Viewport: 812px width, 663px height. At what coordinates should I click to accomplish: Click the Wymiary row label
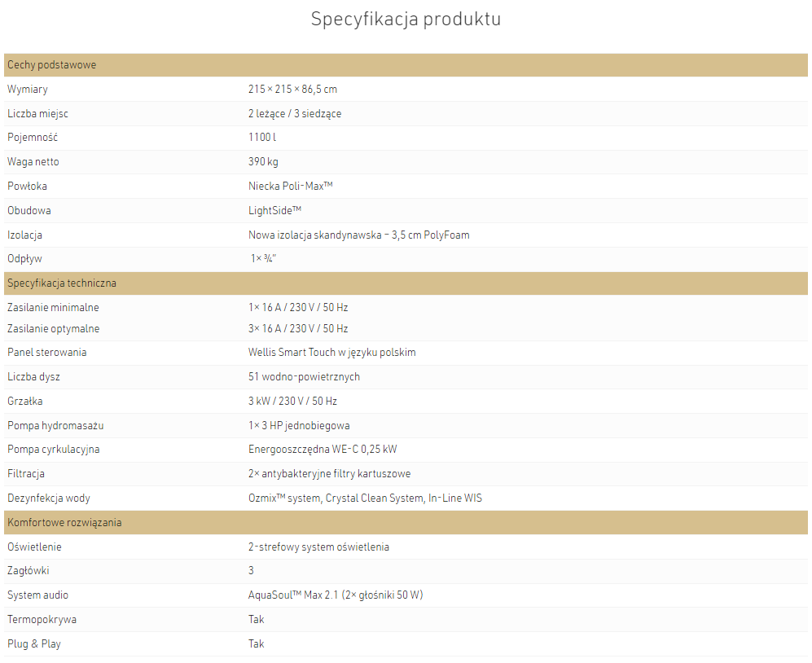tap(28, 89)
